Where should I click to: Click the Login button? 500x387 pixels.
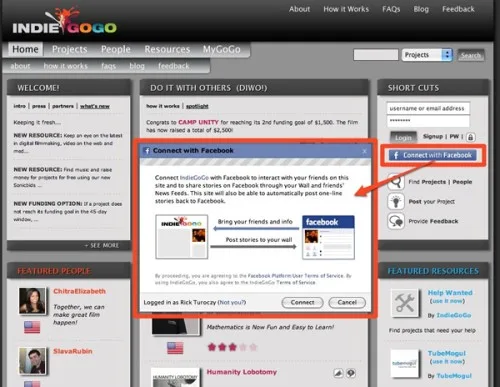(x=403, y=137)
